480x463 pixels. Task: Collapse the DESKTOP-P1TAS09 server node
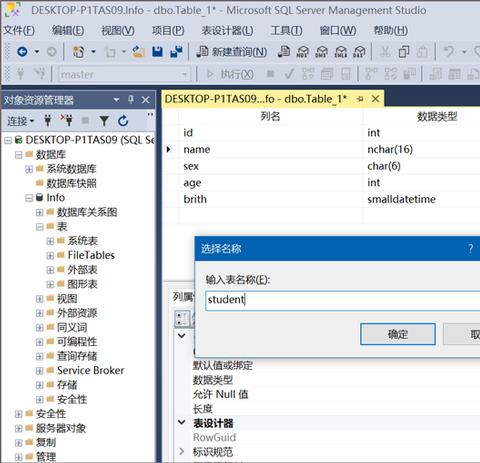pos(8,140)
